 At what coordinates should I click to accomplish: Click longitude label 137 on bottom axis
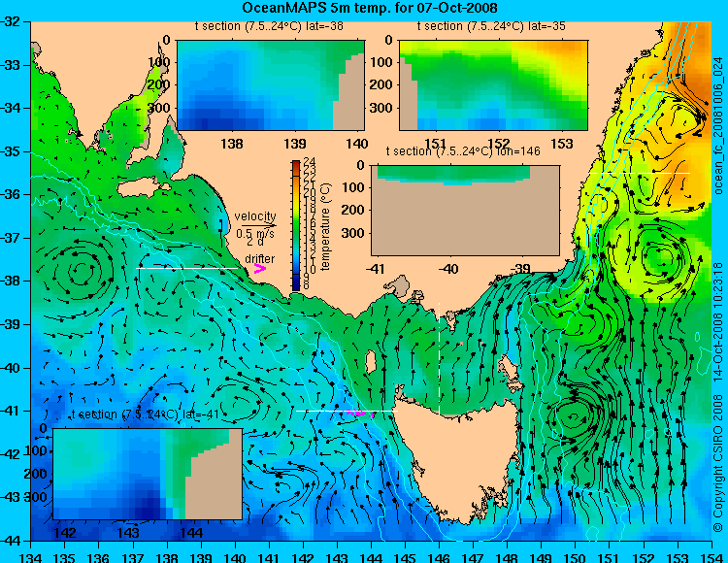click(x=133, y=557)
